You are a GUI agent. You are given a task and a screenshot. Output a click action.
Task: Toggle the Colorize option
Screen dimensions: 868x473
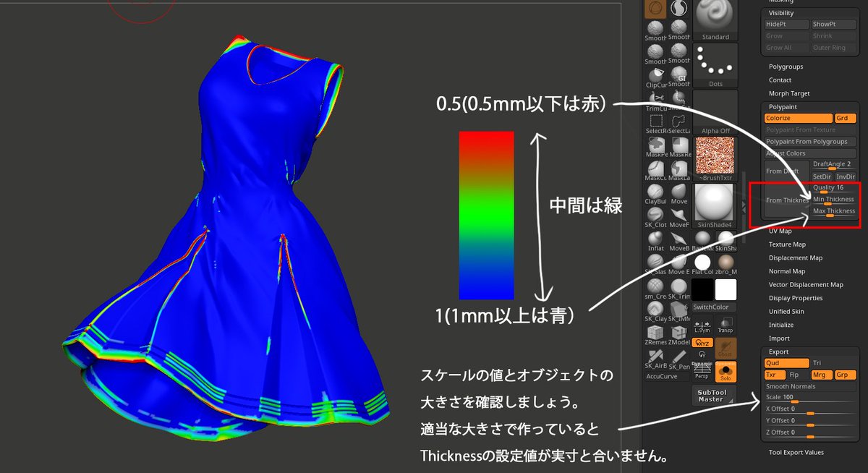point(799,118)
